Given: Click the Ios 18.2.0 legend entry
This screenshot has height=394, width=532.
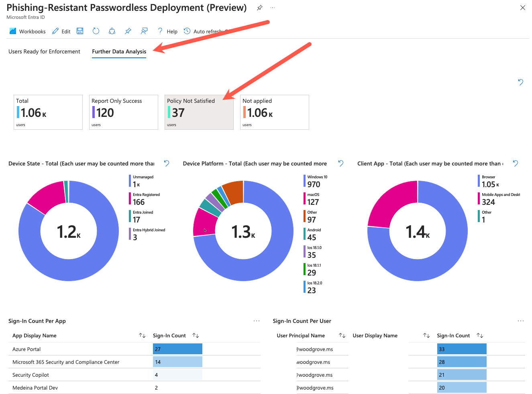Looking at the screenshot, I should coord(313,287).
